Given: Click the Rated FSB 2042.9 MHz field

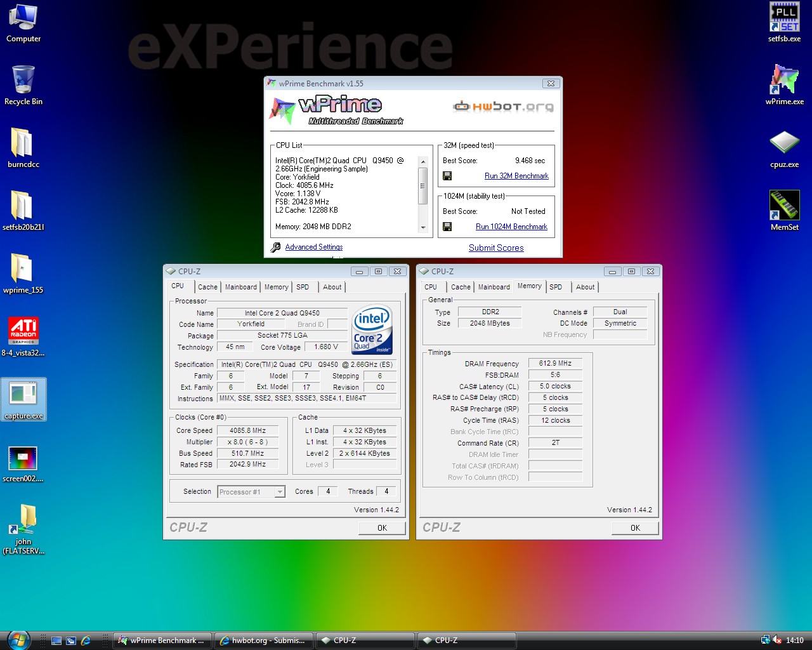Looking at the screenshot, I should coord(248,465).
